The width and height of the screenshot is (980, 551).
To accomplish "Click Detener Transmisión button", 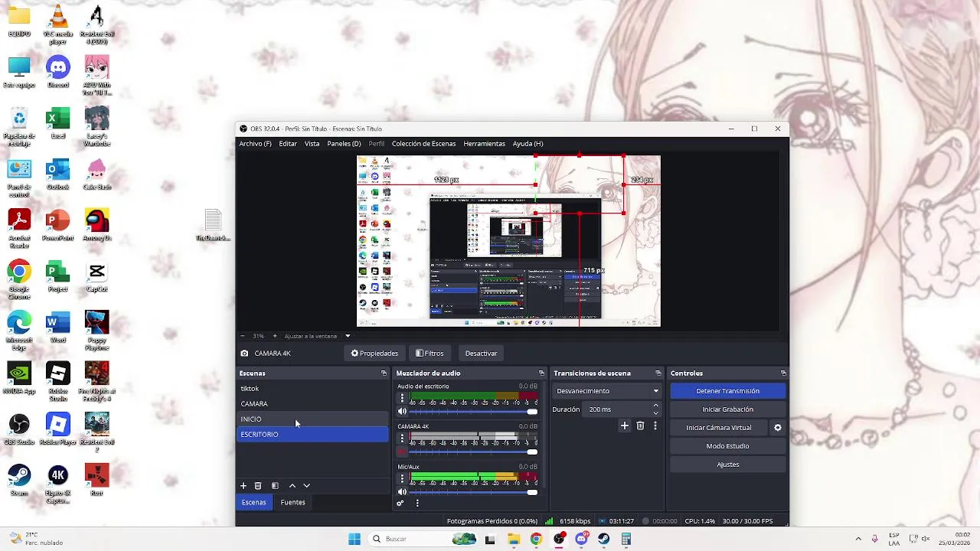I will [727, 391].
